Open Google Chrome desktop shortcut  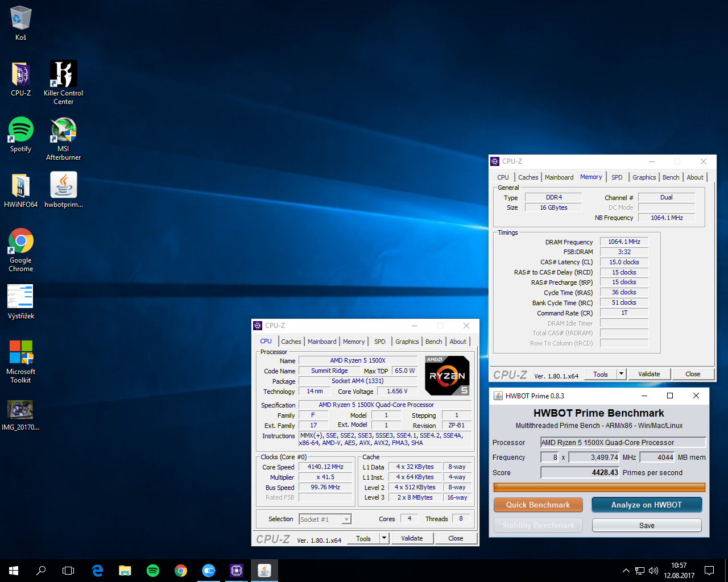20,250
